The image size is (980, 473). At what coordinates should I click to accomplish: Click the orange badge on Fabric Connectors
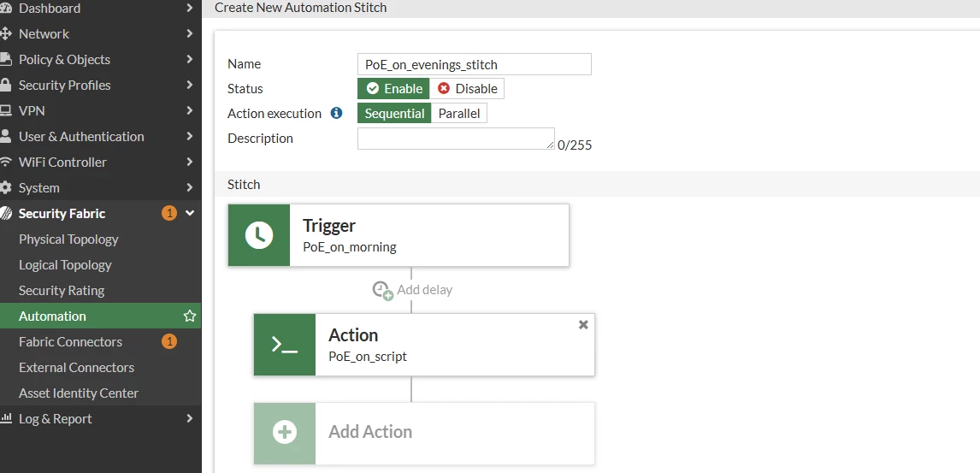(168, 342)
